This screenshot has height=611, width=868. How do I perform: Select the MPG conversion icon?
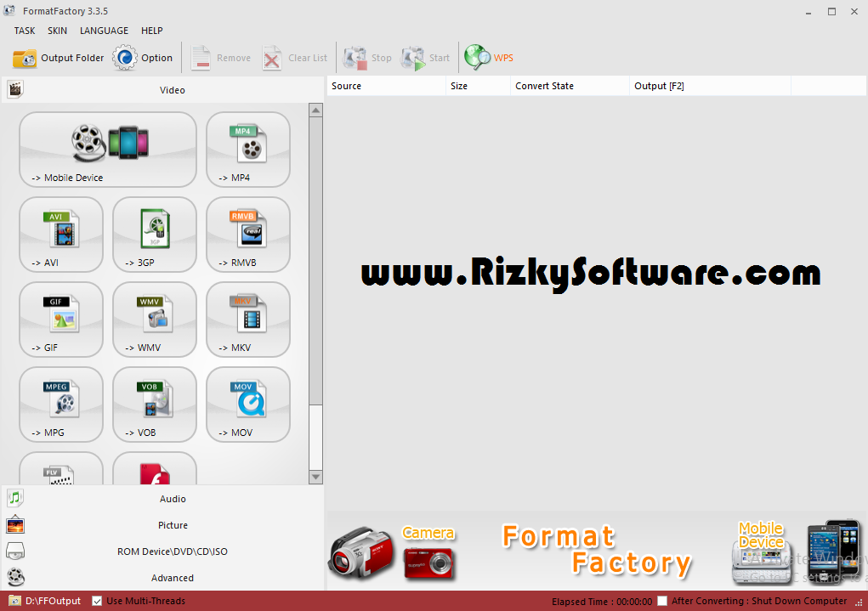click(x=61, y=405)
